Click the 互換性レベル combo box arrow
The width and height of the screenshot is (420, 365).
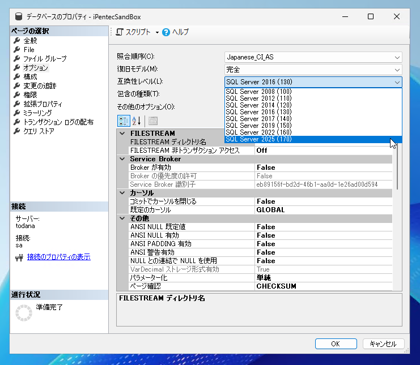click(397, 82)
